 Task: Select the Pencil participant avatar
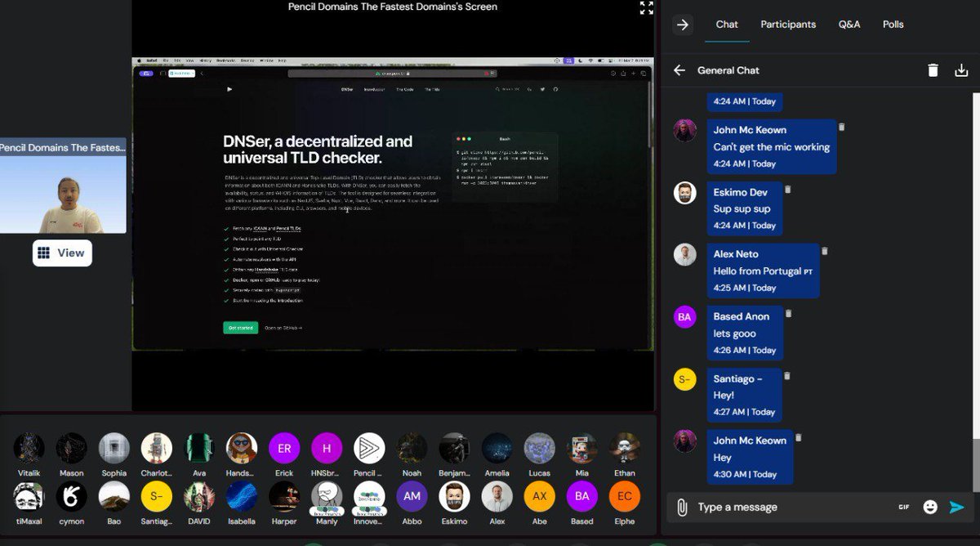369,449
